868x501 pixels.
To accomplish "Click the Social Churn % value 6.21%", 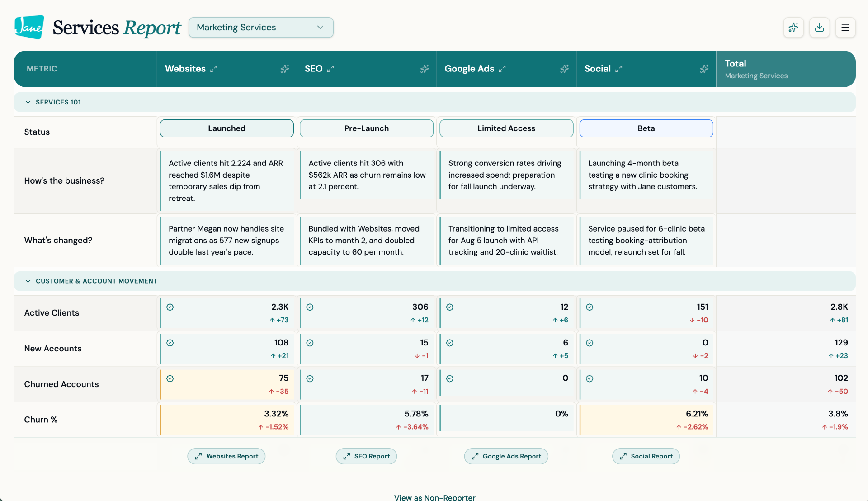I will (697, 414).
